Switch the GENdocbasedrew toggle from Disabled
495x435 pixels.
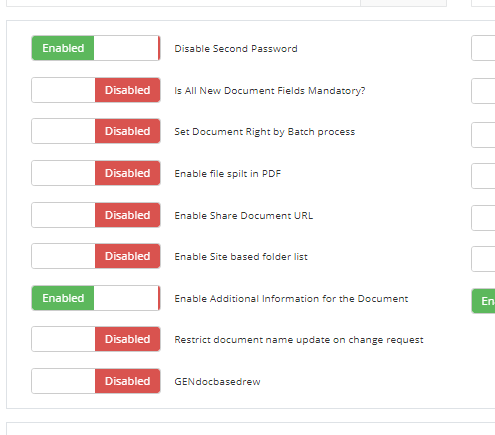(x=96, y=381)
